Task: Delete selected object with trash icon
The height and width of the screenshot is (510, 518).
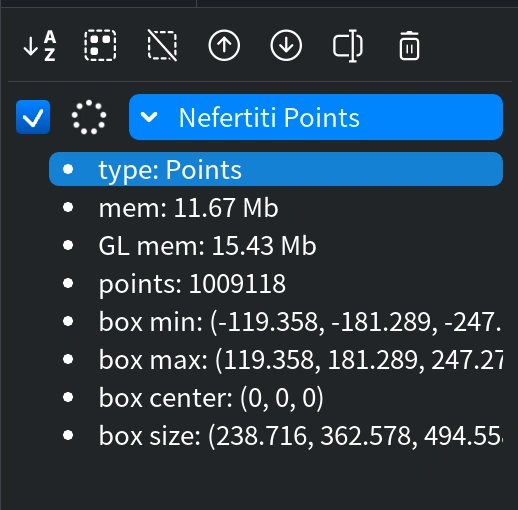Action: tap(409, 46)
